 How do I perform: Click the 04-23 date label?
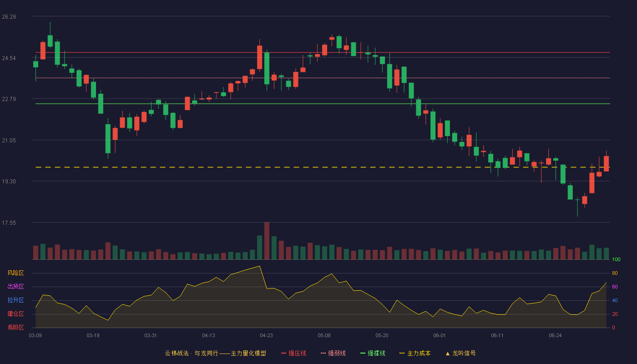(x=266, y=335)
